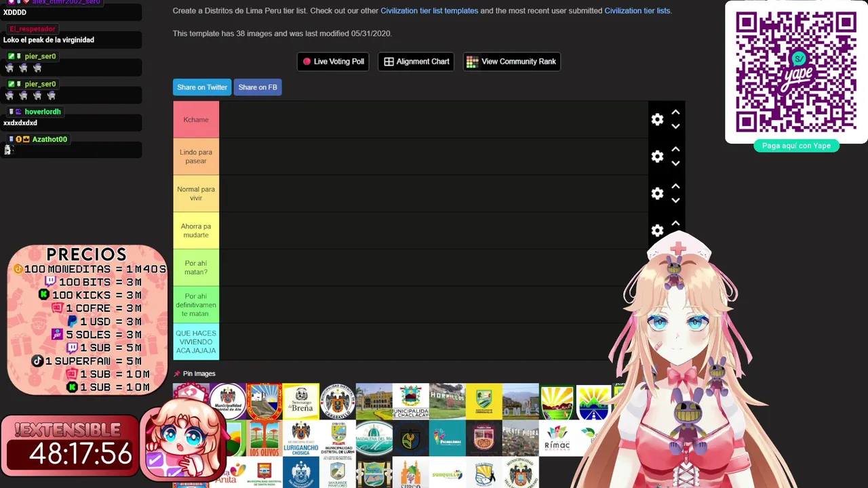Open the Alignment Chart

[x=416, y=62]
